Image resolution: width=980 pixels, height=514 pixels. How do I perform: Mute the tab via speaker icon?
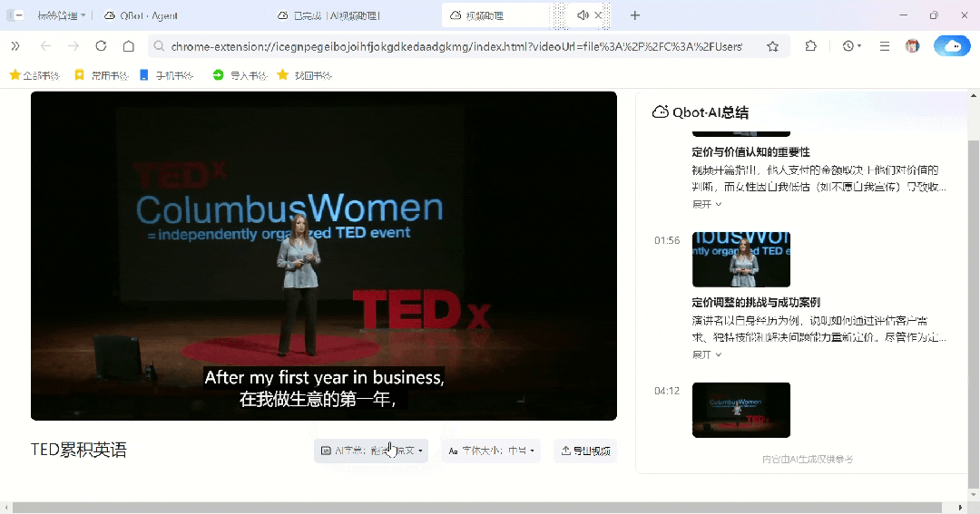pyautogui.click(x=583, y=15)
